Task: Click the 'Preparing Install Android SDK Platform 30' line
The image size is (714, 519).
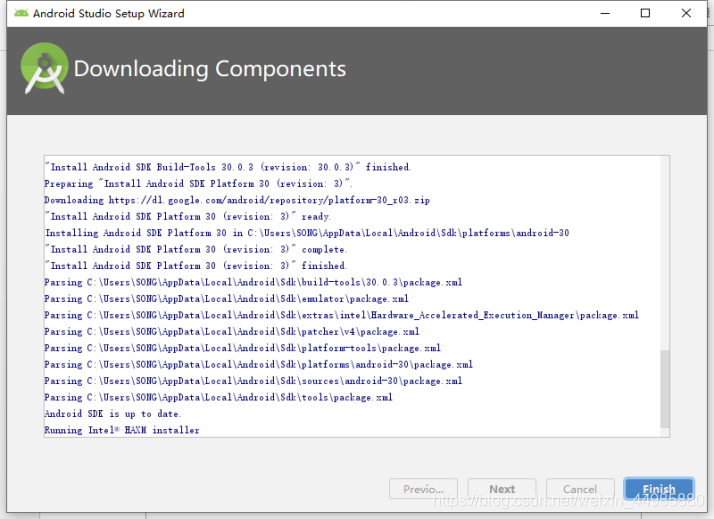Action: pos(198,184)
